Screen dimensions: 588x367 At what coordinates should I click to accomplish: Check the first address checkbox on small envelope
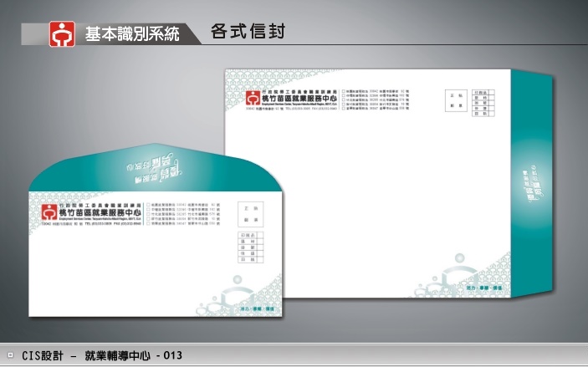[148, 204]
